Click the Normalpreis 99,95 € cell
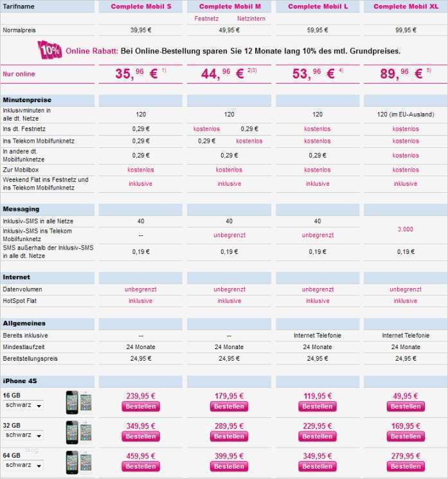This screenshot has height=479, width=448. 406,30
